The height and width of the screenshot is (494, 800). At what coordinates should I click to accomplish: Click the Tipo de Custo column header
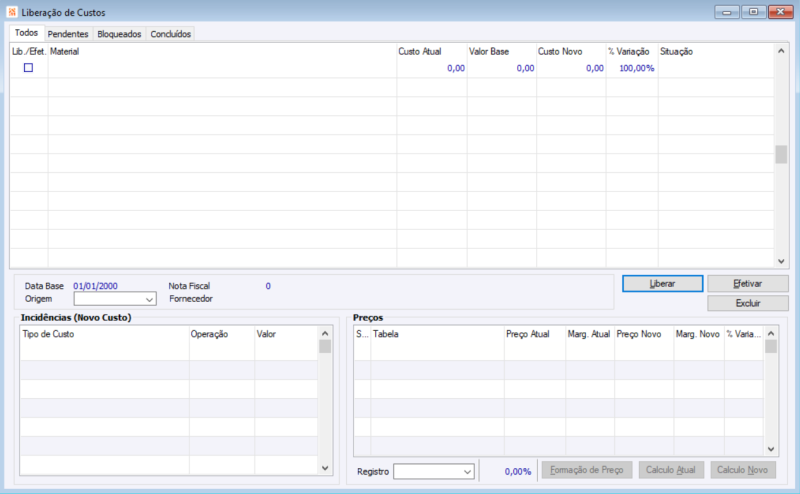pos(105,334)
